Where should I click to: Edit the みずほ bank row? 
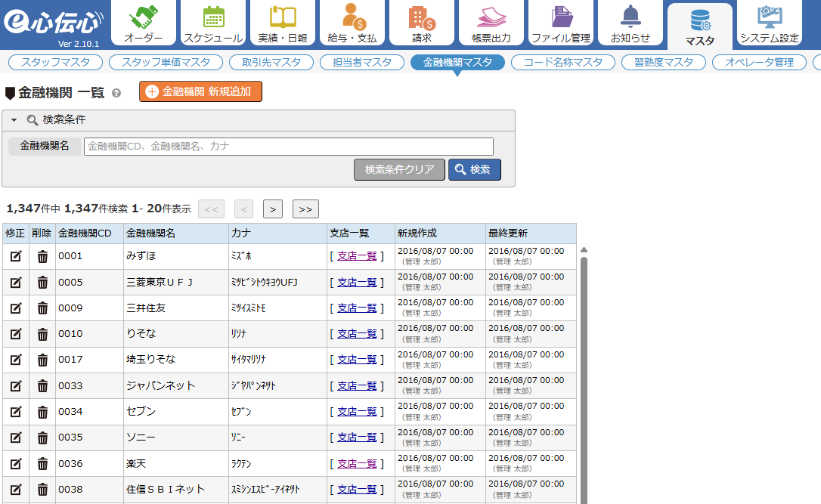click(16, 256)
